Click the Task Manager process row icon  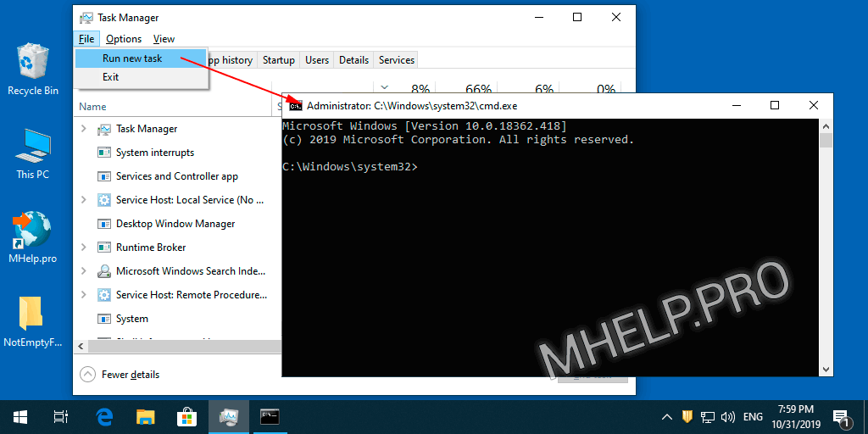click(x=103, y=129)
